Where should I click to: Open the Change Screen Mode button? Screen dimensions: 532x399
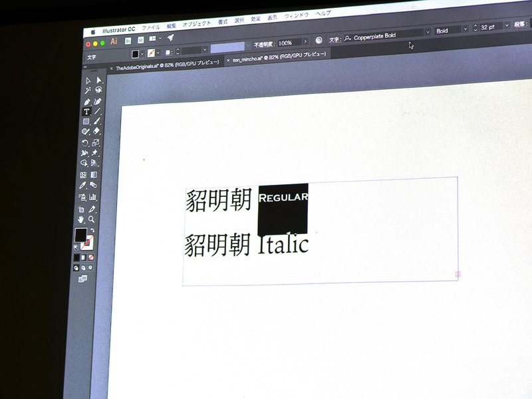click(x=82, y=279)
